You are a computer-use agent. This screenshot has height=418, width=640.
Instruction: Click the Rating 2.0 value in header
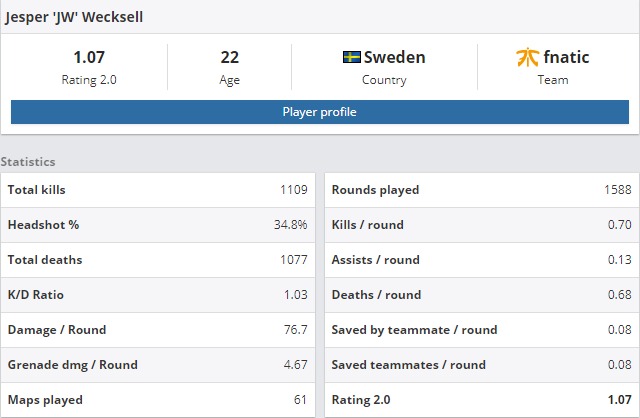pos(89,57)
